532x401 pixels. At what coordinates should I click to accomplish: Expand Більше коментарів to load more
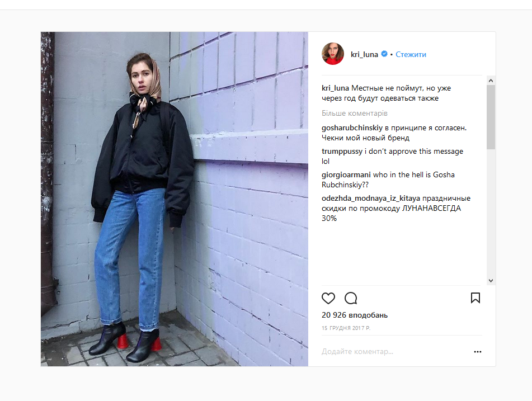point(355,114)
